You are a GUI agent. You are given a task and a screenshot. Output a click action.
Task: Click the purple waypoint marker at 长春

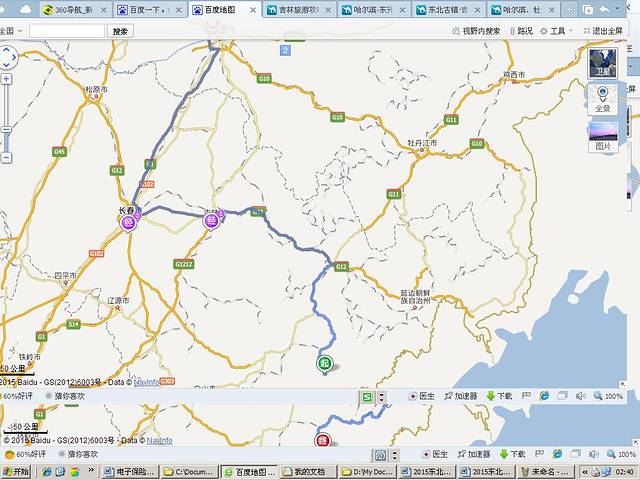(x=127, y=222)
